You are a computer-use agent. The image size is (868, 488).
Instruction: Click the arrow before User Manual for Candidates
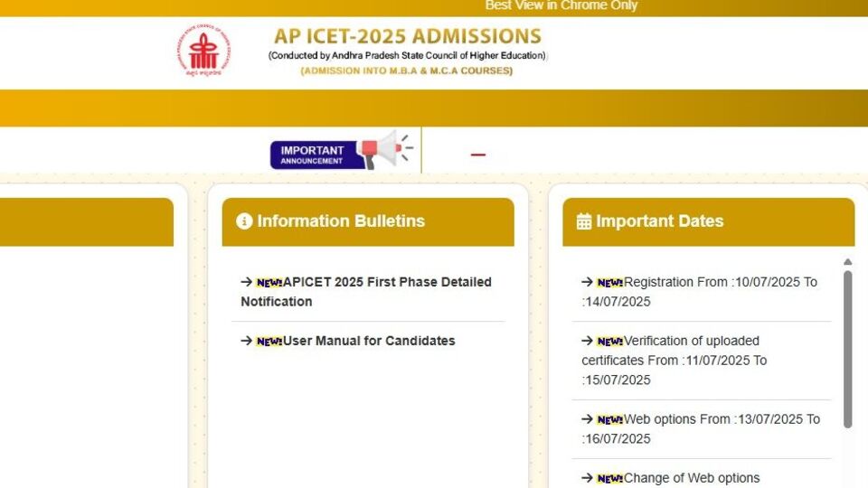click(246, 341)
